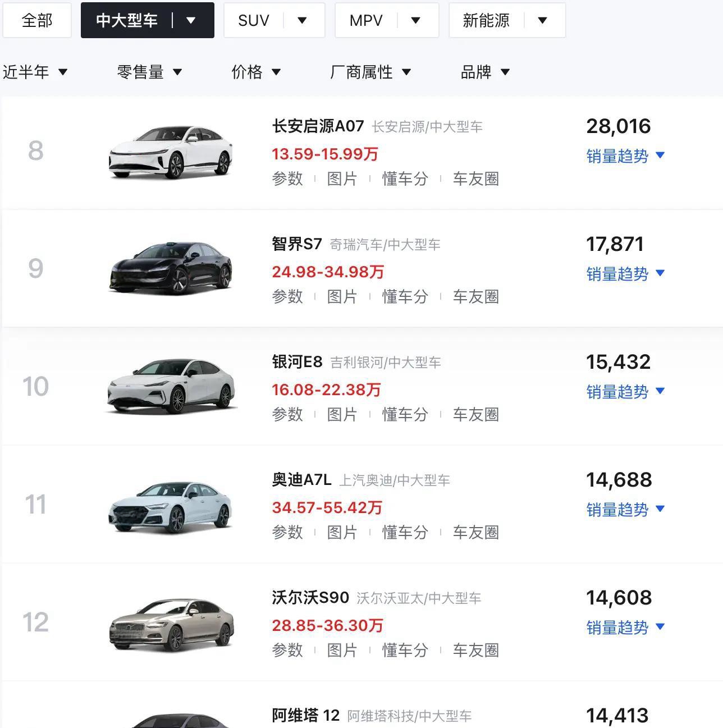The height and width of the screenshot is (728, 723).
Task: Open the 零售量 filter
Action: click(x=149, y=72)
